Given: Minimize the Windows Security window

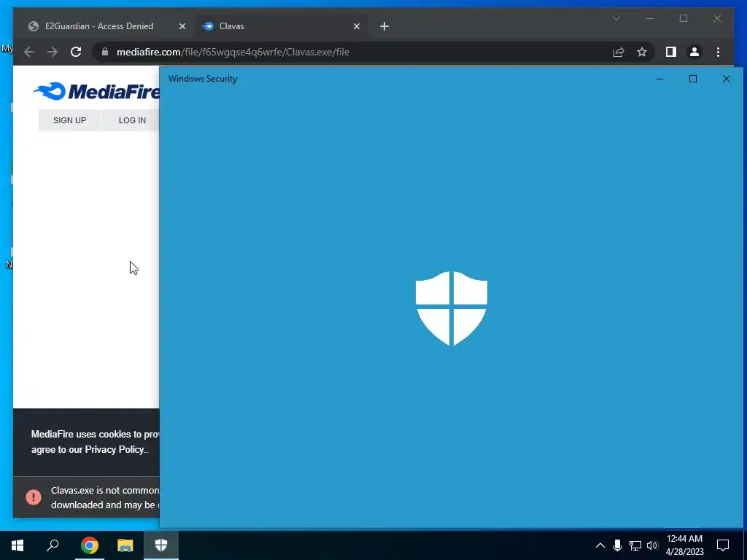Looking at the screenshot, I should pyautogui.click(x=659, y=79).
